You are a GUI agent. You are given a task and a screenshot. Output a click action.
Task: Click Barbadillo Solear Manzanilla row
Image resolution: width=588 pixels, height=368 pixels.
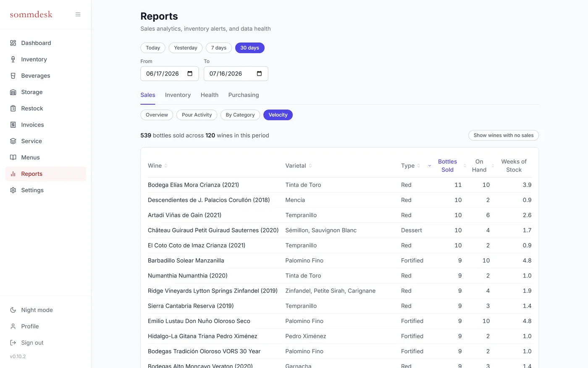pyautogui.click(x=339, y=261)
